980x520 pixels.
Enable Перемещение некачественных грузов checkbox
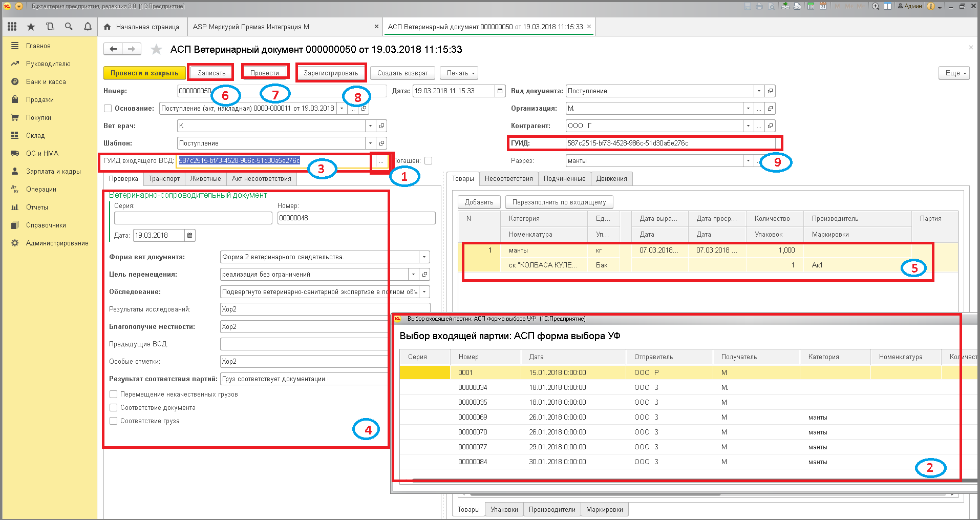(x=114, y=394)
